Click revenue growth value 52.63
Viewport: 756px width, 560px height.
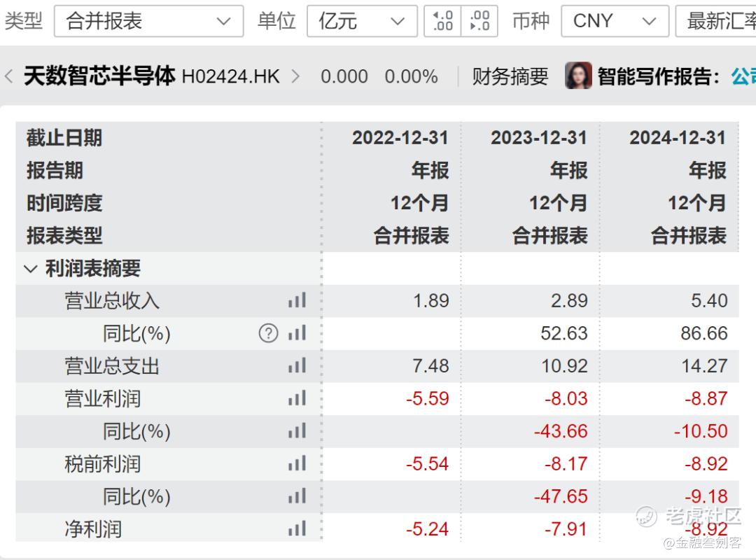[564, 333]
